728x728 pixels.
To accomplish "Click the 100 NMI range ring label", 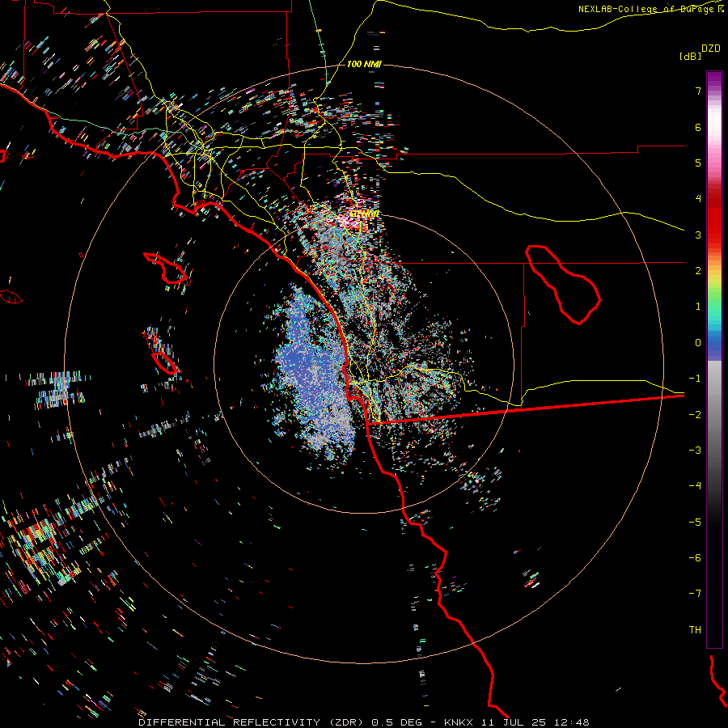I will [x=364, y=64].
